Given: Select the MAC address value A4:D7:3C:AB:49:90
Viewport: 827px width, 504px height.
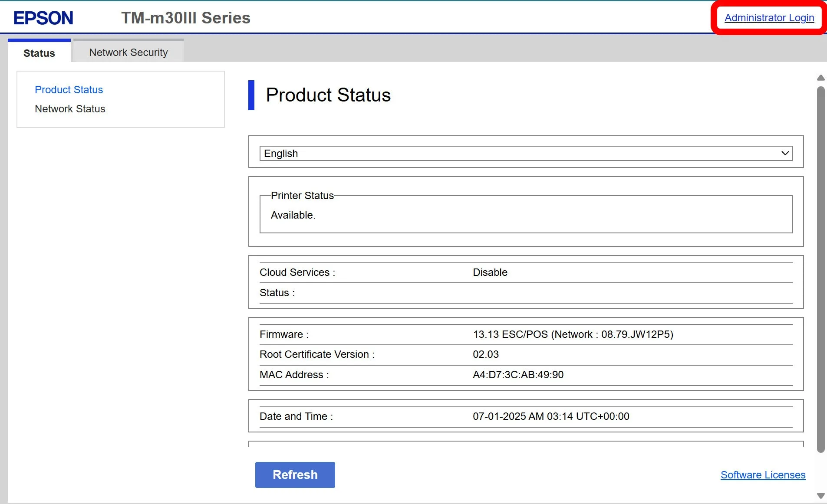Looking at the screenshot, I should (518, 374).
